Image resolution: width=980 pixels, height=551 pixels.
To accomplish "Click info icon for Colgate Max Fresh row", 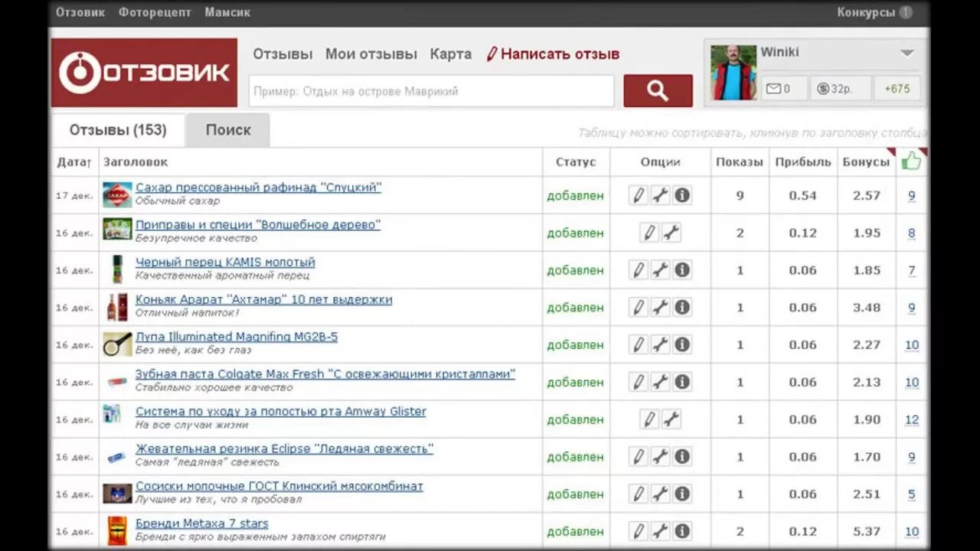I will pyautogui.click(x=682, y=381).
